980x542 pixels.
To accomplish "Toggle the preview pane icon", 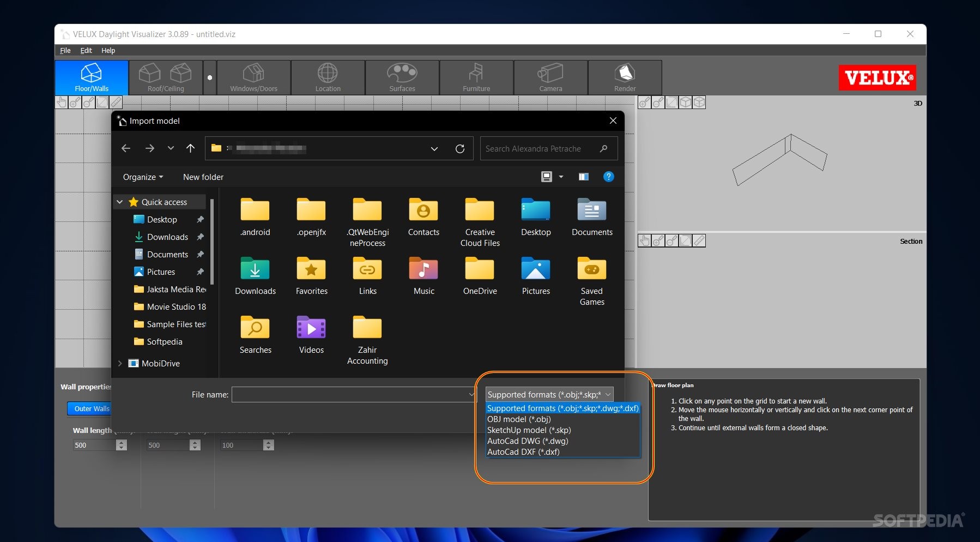I will (x=584, y=177).
